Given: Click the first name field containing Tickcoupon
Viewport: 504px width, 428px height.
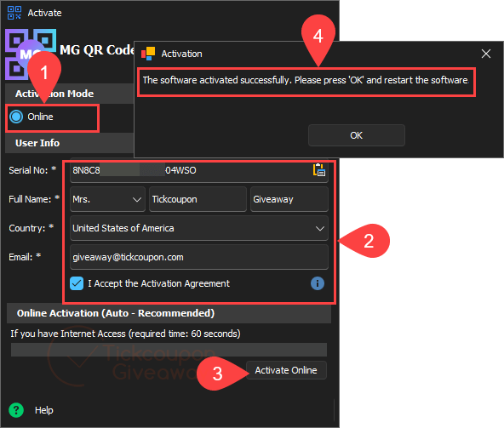Looking at the screenshot, I should coord(198,199).
